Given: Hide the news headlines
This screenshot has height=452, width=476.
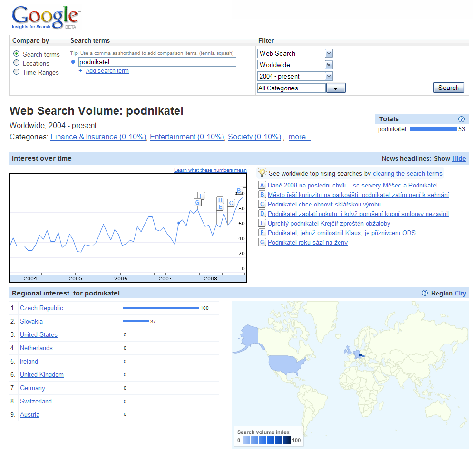Looking at the screenshot, I should (x=459, y=158).
